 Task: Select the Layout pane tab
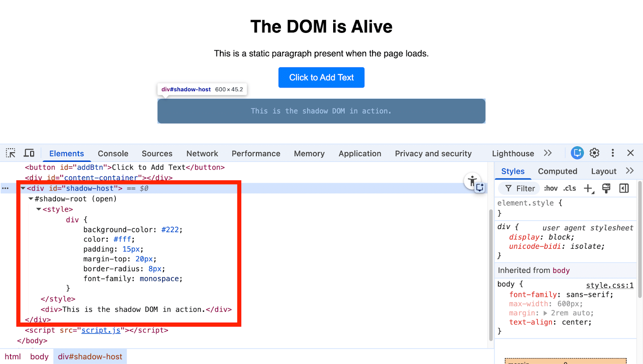point(604,171)
